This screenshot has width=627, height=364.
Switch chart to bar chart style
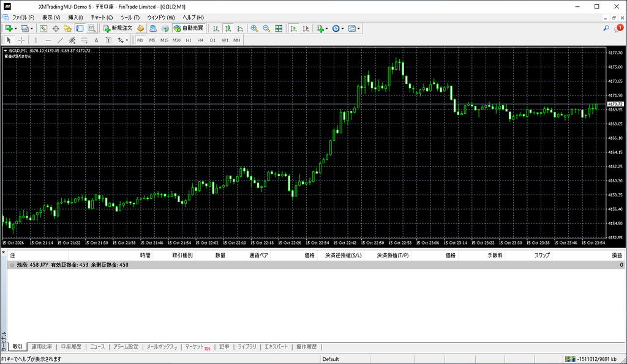point(216,28)
